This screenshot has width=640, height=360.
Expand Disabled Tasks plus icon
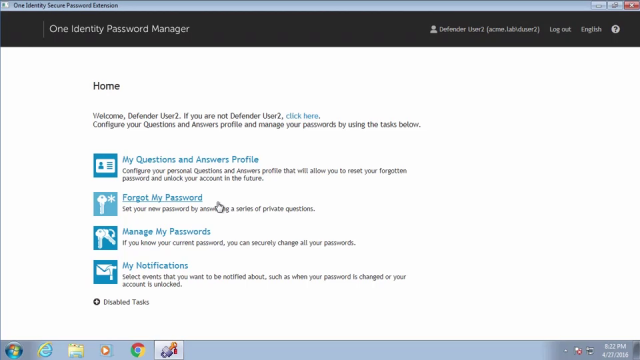pyautogui.click(x=96, y=302)
